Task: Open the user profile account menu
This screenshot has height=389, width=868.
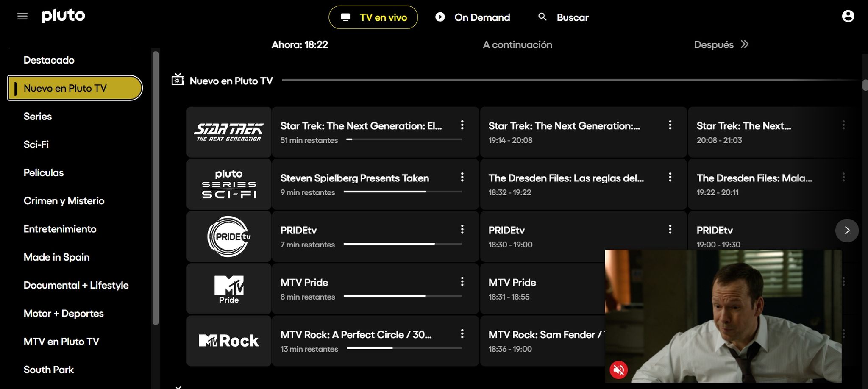Action: tap(848, 17)
